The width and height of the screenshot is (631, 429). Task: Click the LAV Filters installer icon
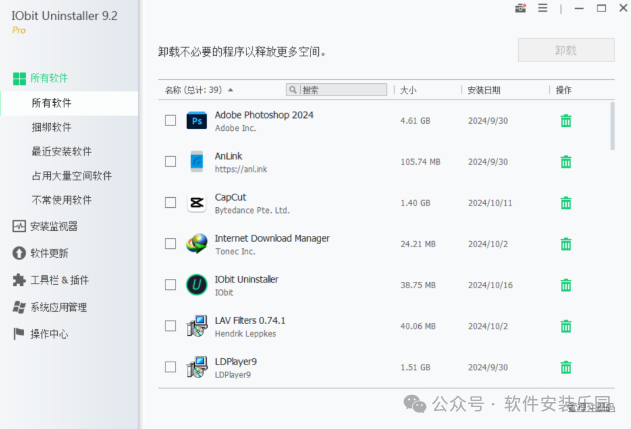click(x=197, y=326)
